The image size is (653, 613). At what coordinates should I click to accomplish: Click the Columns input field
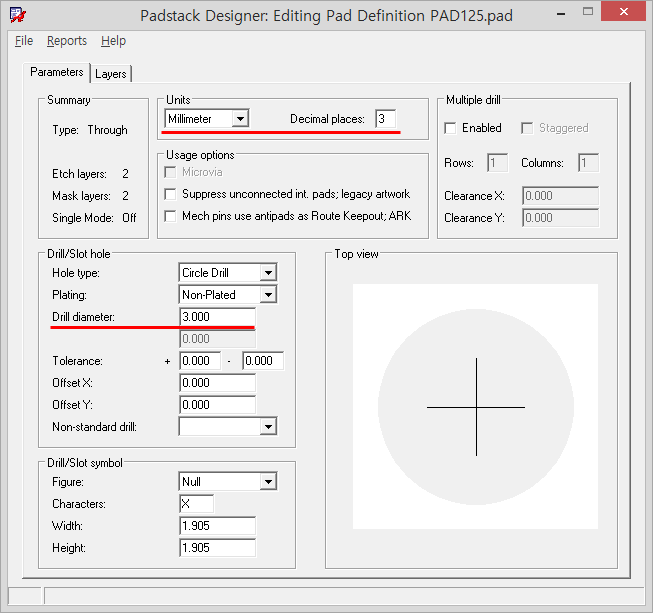588,163
